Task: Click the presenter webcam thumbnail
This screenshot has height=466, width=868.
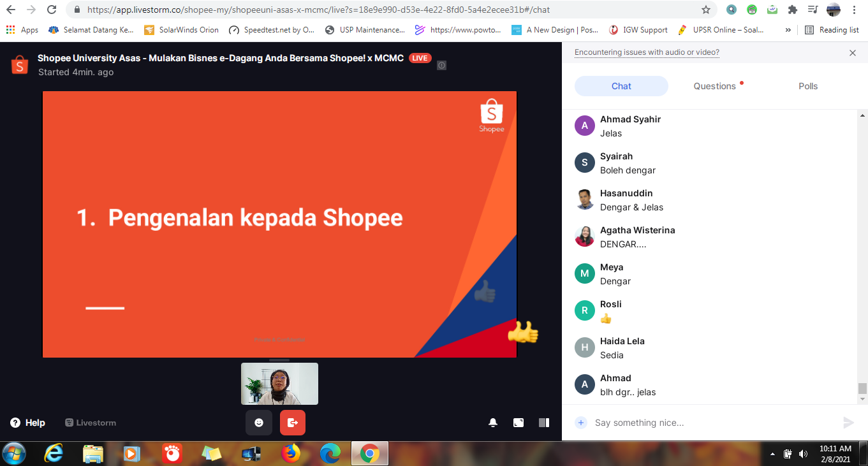Action: coord(279,384)
